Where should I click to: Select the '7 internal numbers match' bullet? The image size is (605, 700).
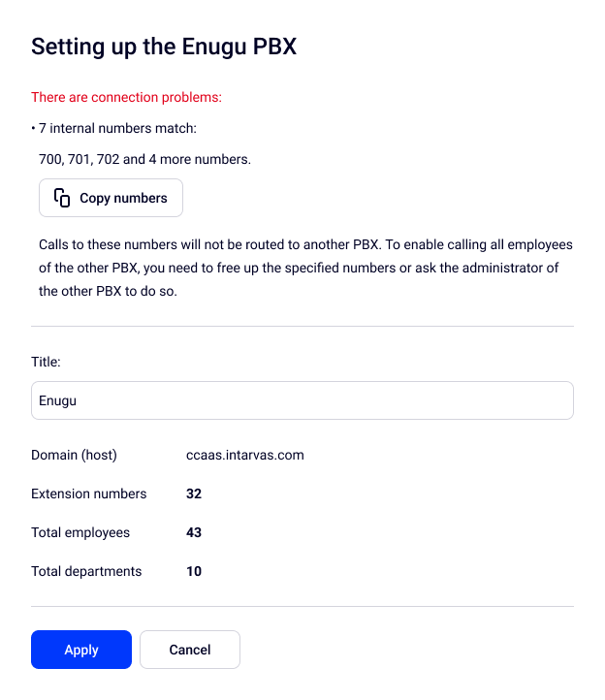[x=117, y=128]
